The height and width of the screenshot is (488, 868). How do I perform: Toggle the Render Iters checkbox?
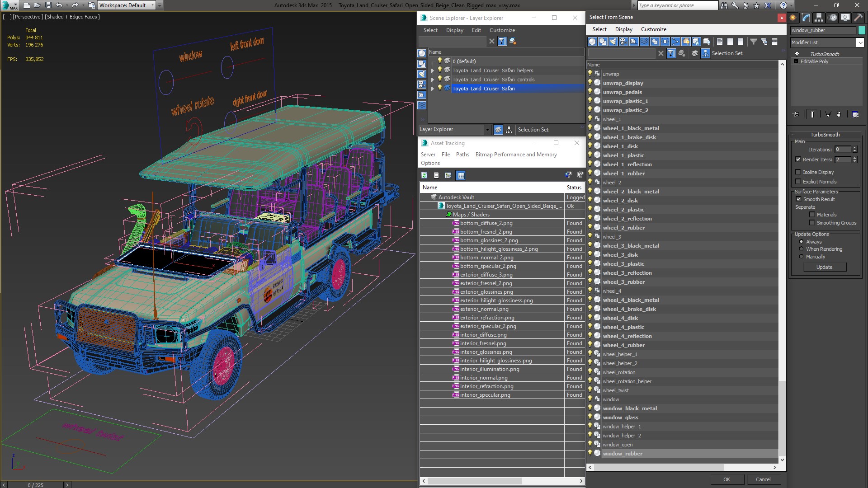pyautogui.click(x=798, y=160)
